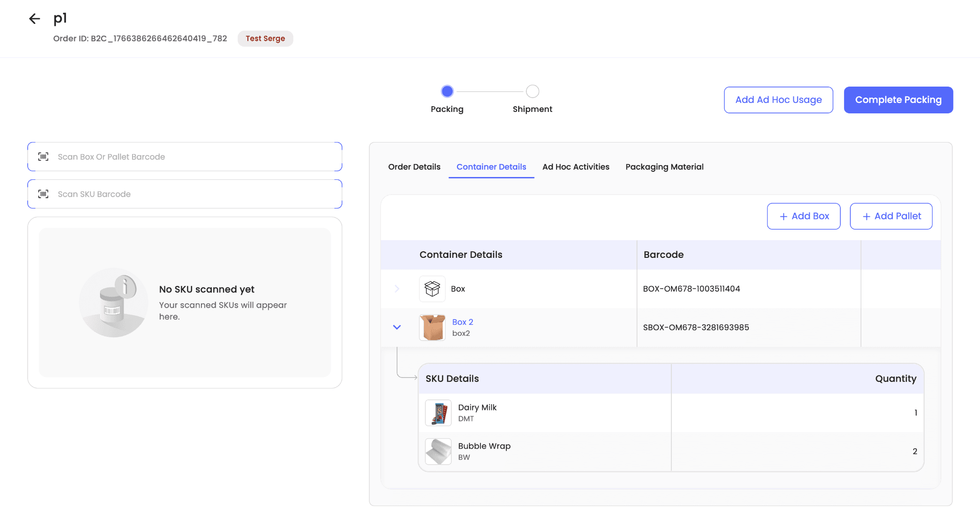Viewport: 980px width, 531px height.
Task: Select the Shipment step circle
Action: 532,91
